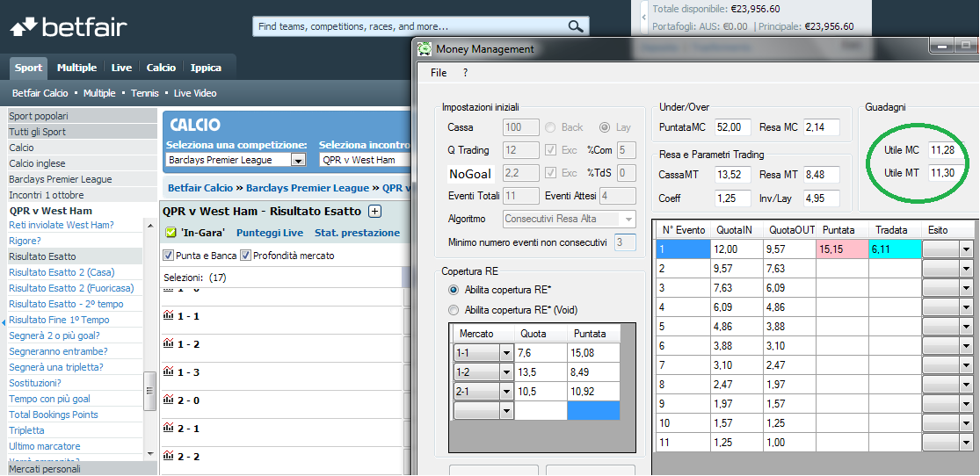Open Esito dropdown for event 11
The image size is (980, 476).
[966, 443]
